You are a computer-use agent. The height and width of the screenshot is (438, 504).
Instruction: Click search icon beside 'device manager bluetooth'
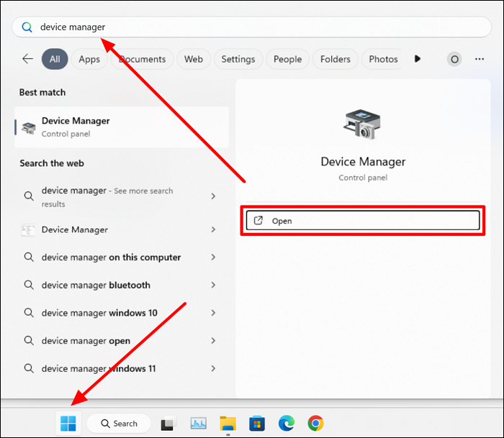click(x=29, y=285)
